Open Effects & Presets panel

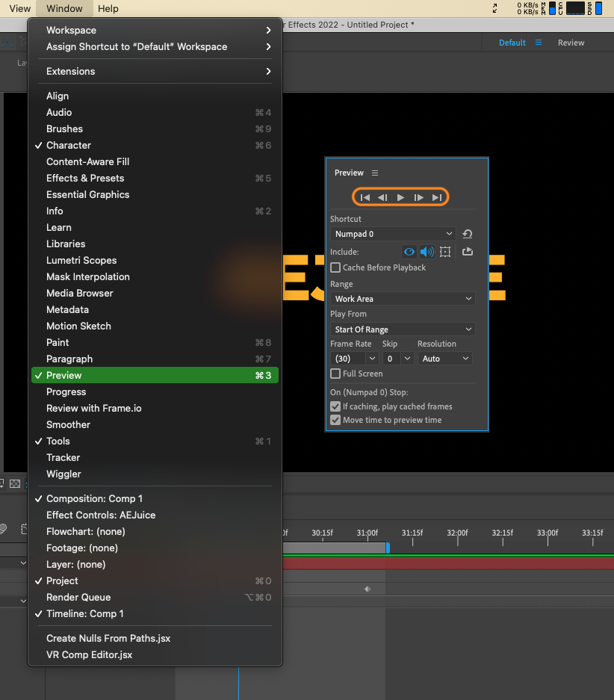click(x=155, y=178)
